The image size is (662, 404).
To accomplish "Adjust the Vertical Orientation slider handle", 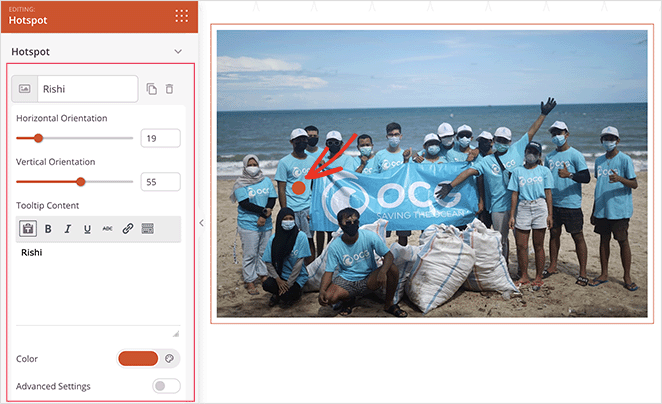I will point(81,182).
